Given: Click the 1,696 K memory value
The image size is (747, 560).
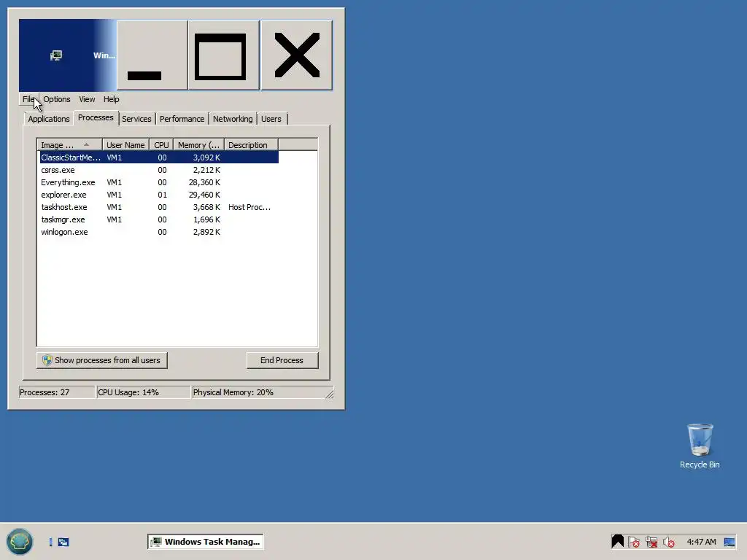Looking at the screenshot, I should (206, 219).
